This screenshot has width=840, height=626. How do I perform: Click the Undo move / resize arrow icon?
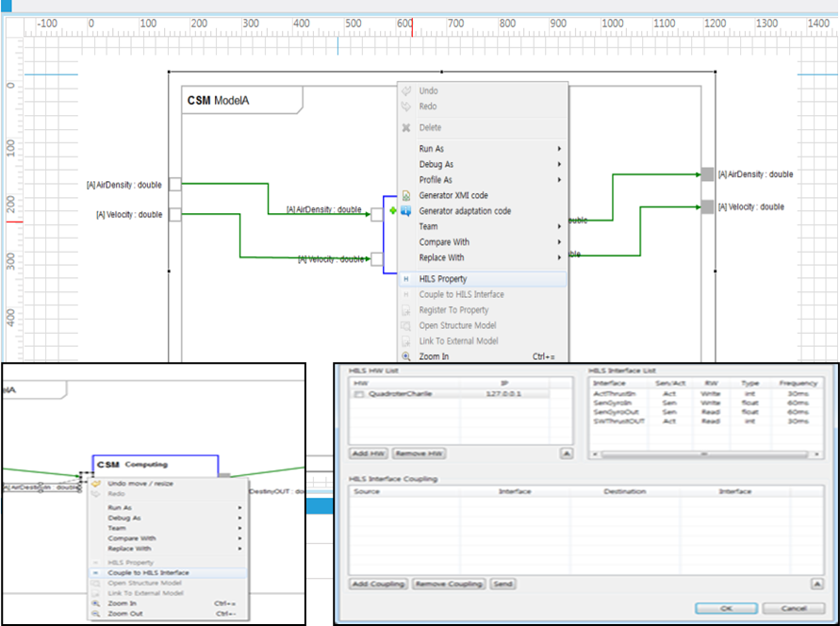coord(96,484)
